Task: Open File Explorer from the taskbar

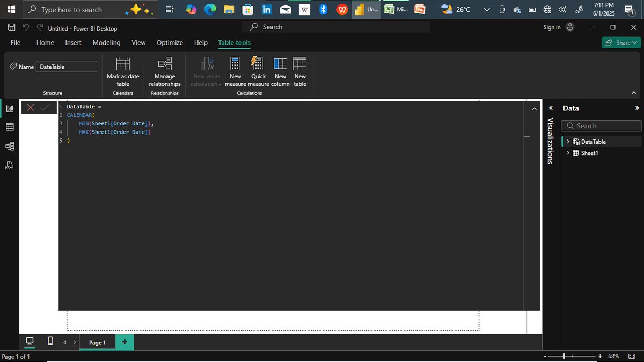Action: click(229, 10)
